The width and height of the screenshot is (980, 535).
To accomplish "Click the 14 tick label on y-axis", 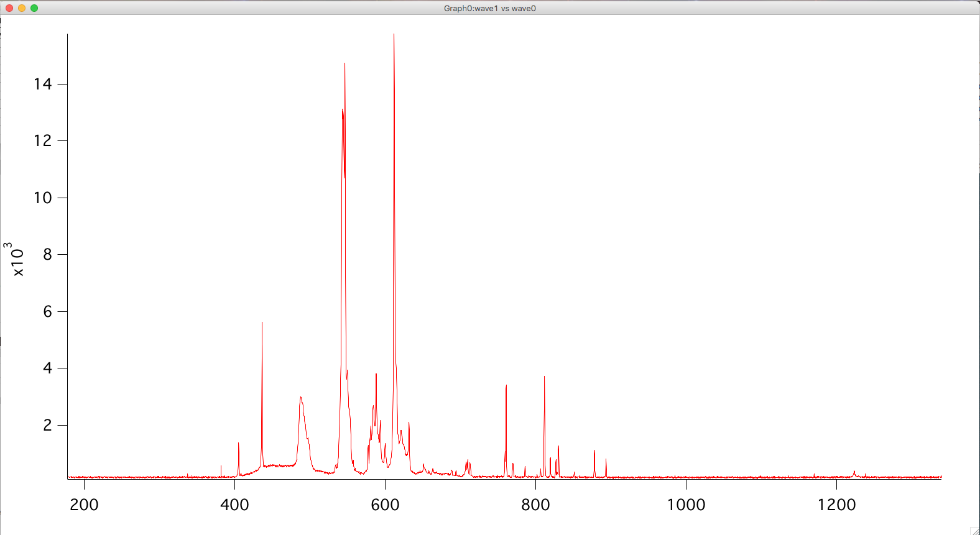I will [43, 84].
